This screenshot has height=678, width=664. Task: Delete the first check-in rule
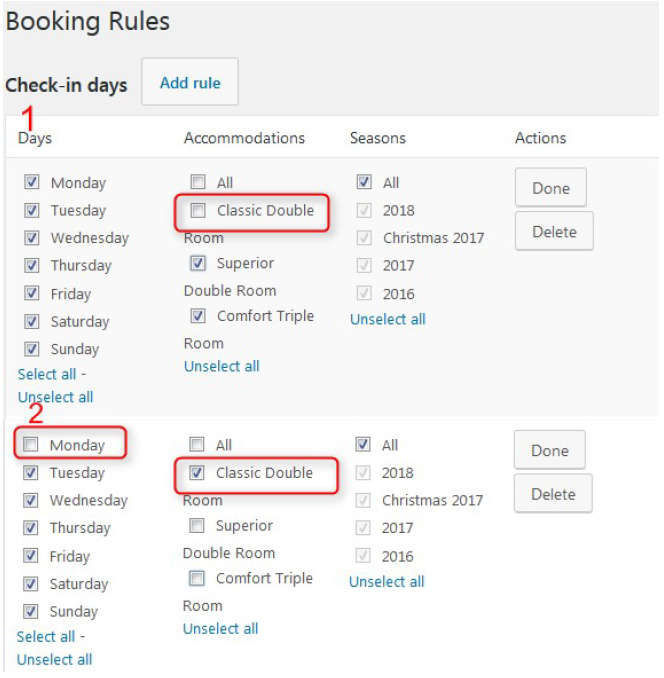pos(554,232)
